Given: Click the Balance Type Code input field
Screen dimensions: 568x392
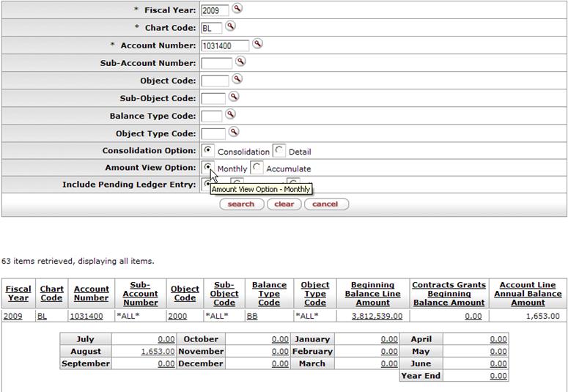Looking at the screenshot, I should [212, 117].
